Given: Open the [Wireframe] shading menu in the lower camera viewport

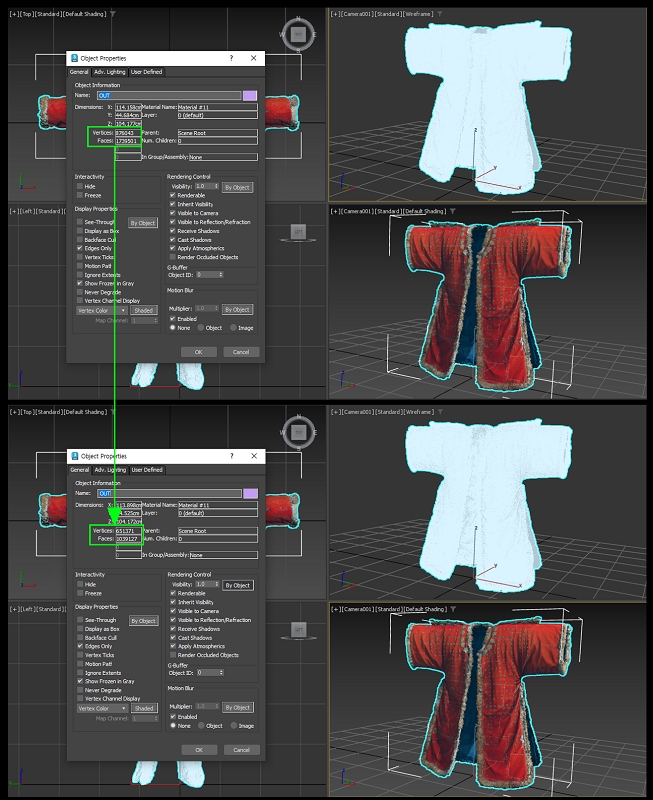Looking at the screenshot, I should (x=418, y=412).
